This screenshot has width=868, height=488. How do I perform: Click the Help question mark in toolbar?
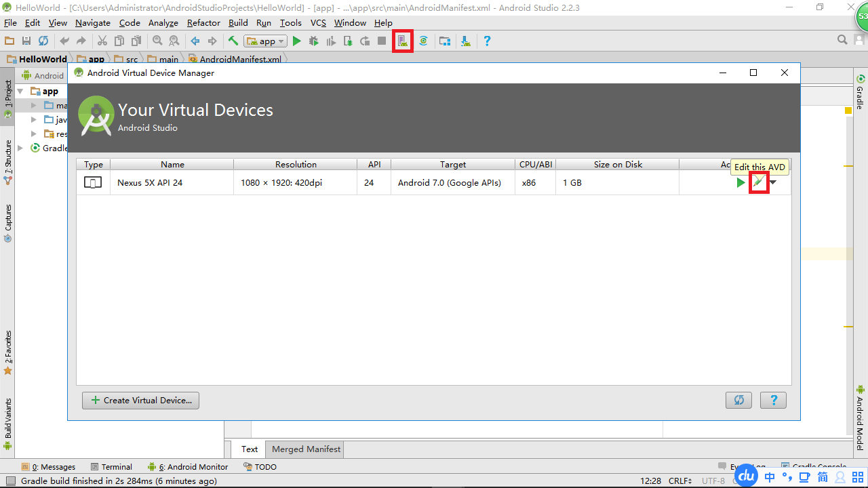(x=487, y=41)
